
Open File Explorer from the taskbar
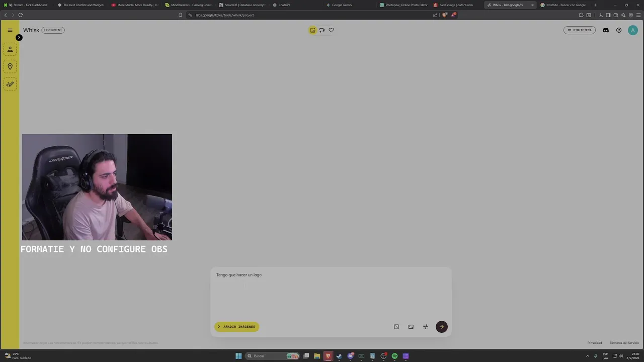(317, 356)
